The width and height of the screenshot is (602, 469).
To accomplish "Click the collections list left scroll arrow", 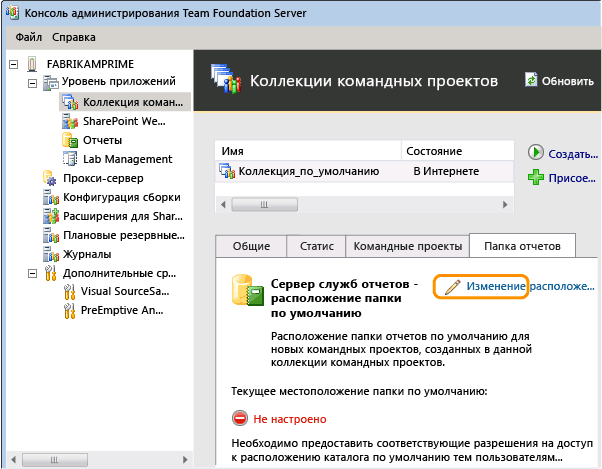I will (223, 205).
